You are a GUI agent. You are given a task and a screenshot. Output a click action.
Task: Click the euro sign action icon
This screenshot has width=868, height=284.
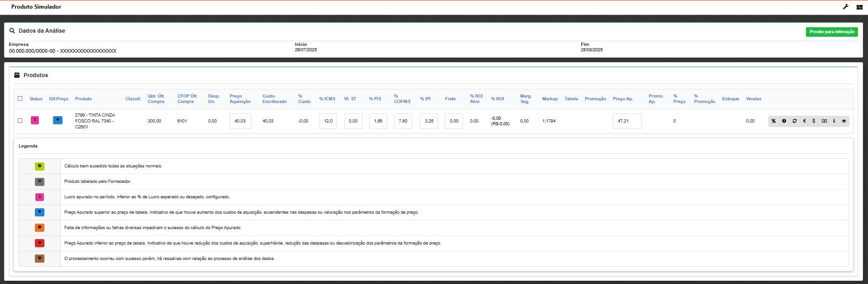805,121
